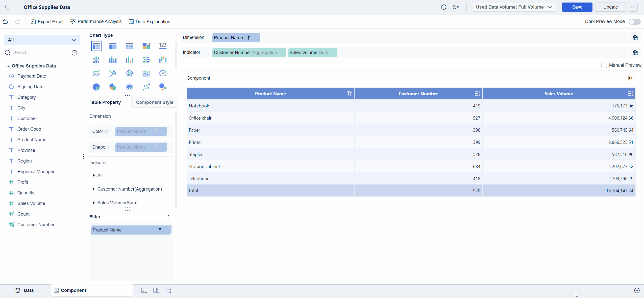Click the Save button
644x298 pixels.
pos(577,7)
